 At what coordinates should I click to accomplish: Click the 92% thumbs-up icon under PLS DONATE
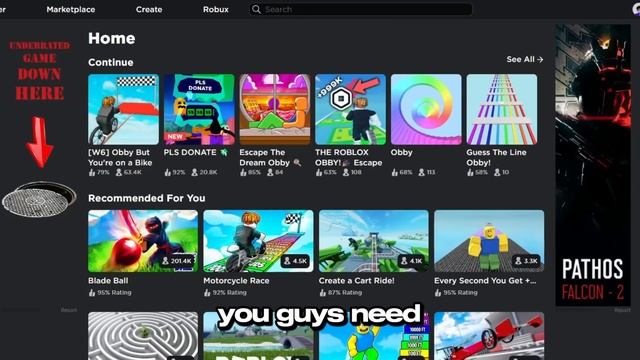pos(168,173)
